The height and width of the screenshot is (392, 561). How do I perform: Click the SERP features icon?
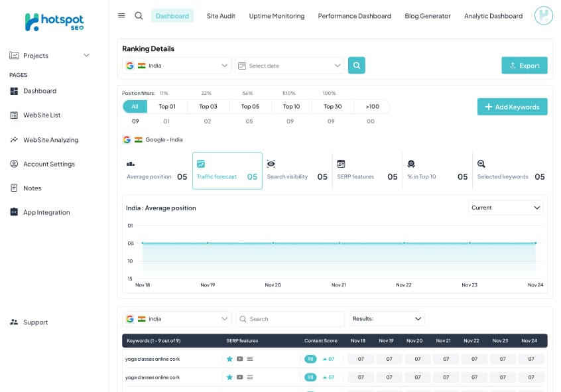tap(341, 164)
